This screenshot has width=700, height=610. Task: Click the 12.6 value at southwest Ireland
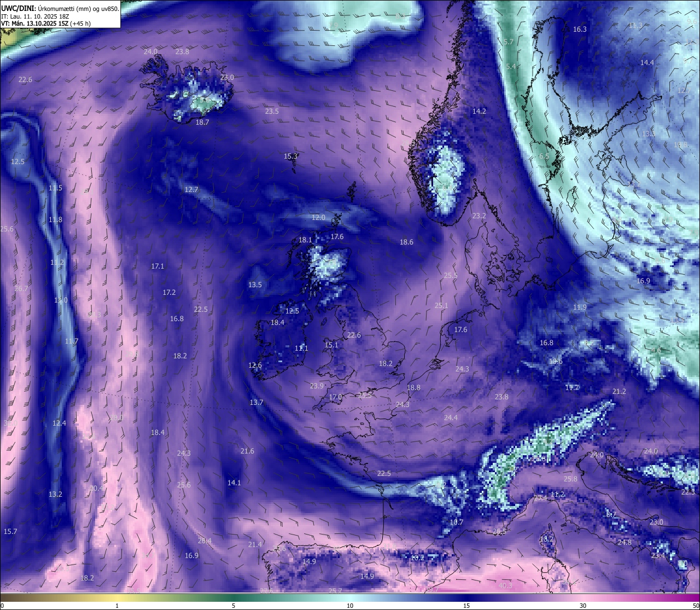[x=255, y=365]
